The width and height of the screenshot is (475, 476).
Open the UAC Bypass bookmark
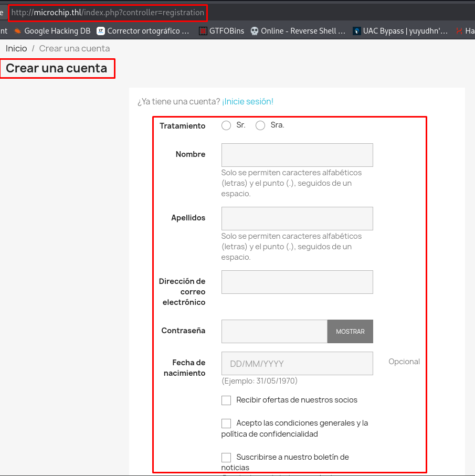coord(400,31)
